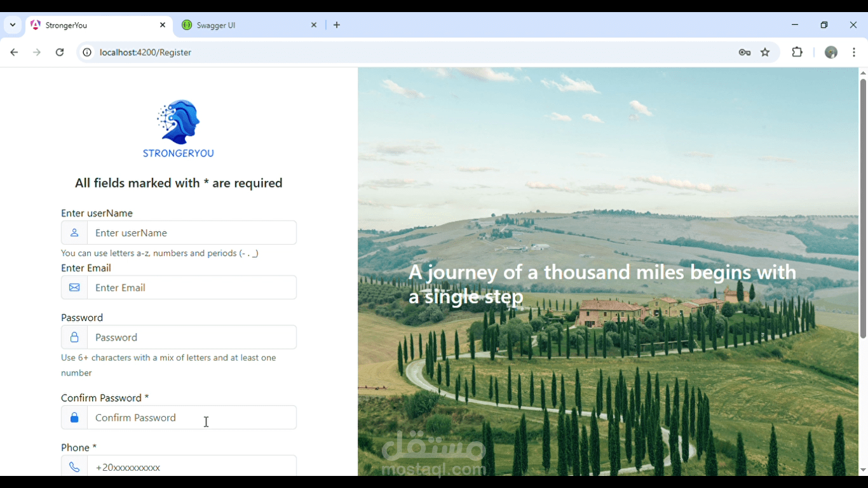Click the 'Confirm Password *' label
The image size is (868, 488).
(x=105, y=398)
